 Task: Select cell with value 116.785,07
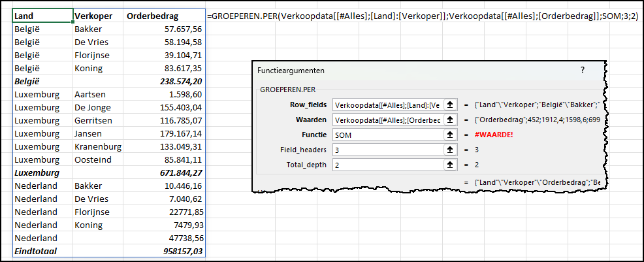tap(165, 121)
